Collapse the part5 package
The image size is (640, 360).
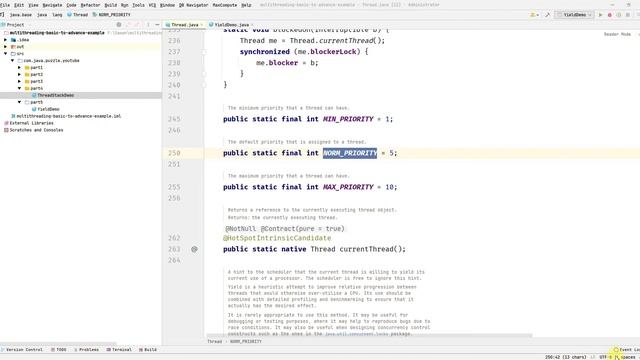click(x=20, y=102)
